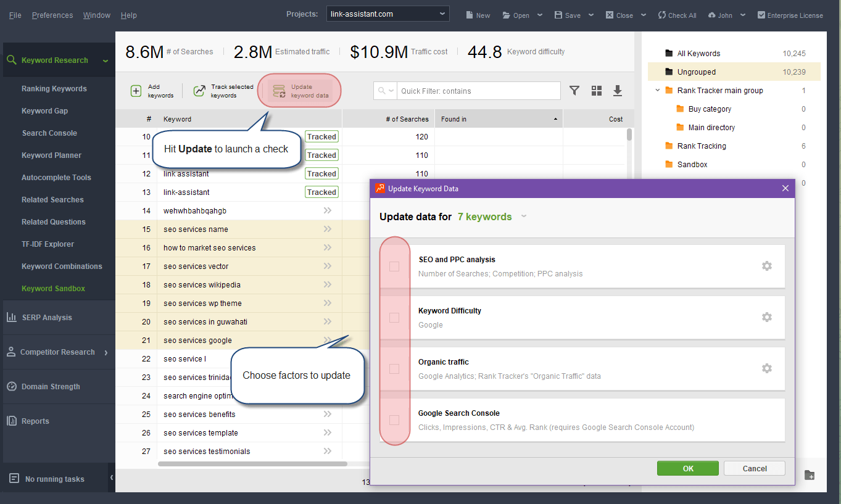
Task: Click the add new folder icon
Action: tap(810, 475)
